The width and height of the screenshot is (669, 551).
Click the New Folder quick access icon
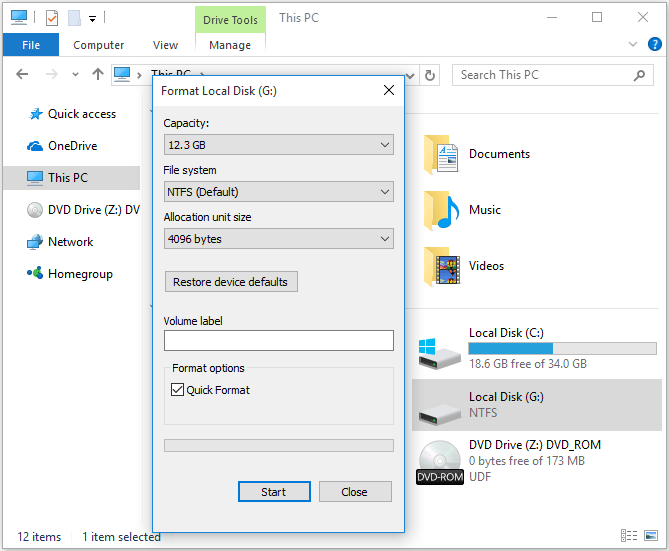tap(74, 18)
